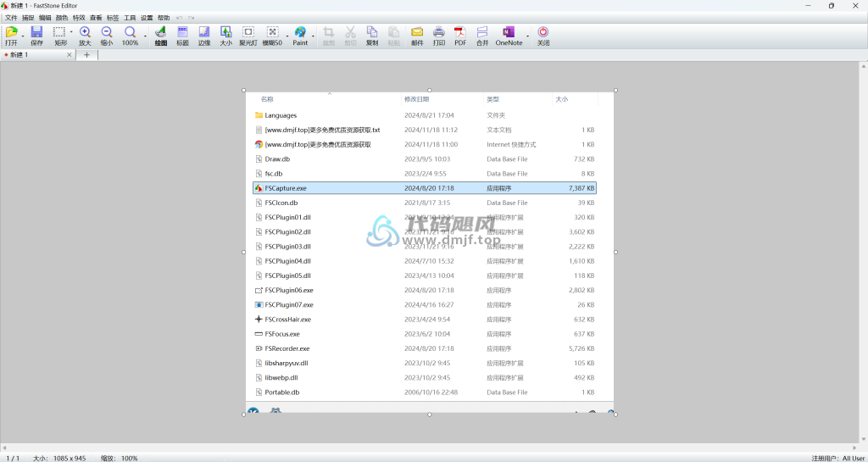Click the 注册用户 status bar entry
868x462 pixels.
click(840, 458)
